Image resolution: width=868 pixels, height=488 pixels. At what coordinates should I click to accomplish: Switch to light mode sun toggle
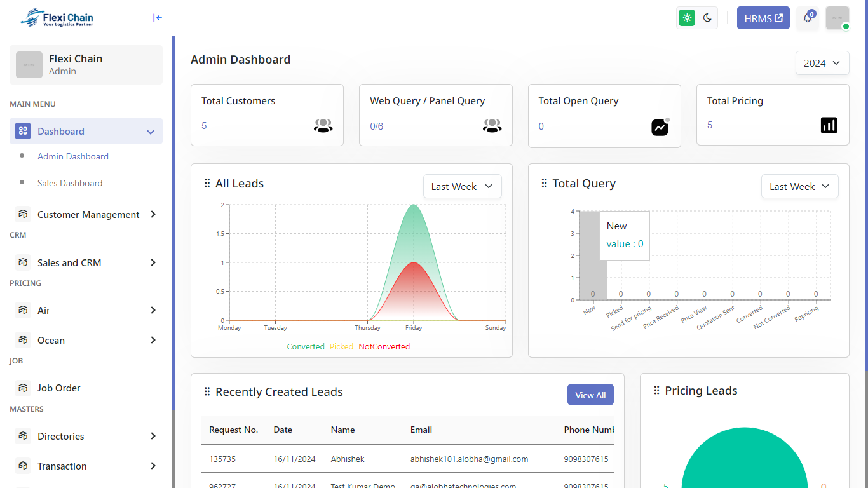coord(687,18)
